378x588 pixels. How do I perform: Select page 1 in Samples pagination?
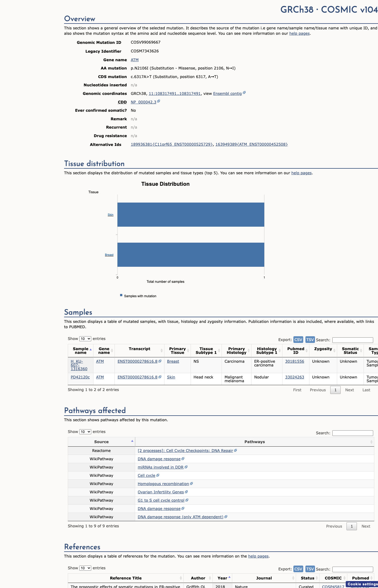tap(335, 390)
